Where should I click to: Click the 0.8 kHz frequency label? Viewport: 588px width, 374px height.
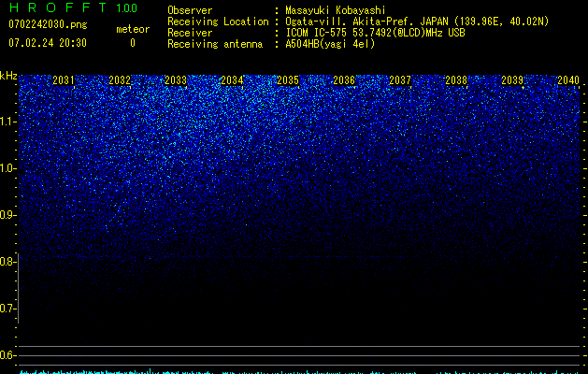pyautogui.click(x=8, y=262)
